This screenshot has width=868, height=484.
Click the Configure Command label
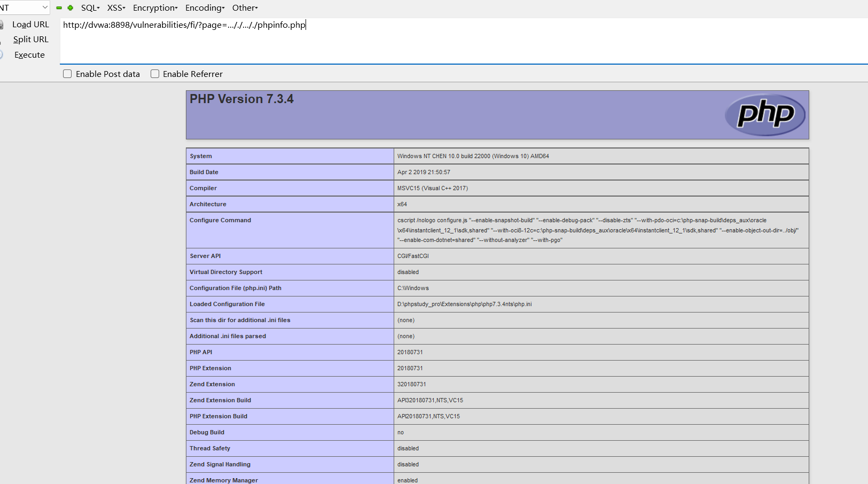(220, 220)
